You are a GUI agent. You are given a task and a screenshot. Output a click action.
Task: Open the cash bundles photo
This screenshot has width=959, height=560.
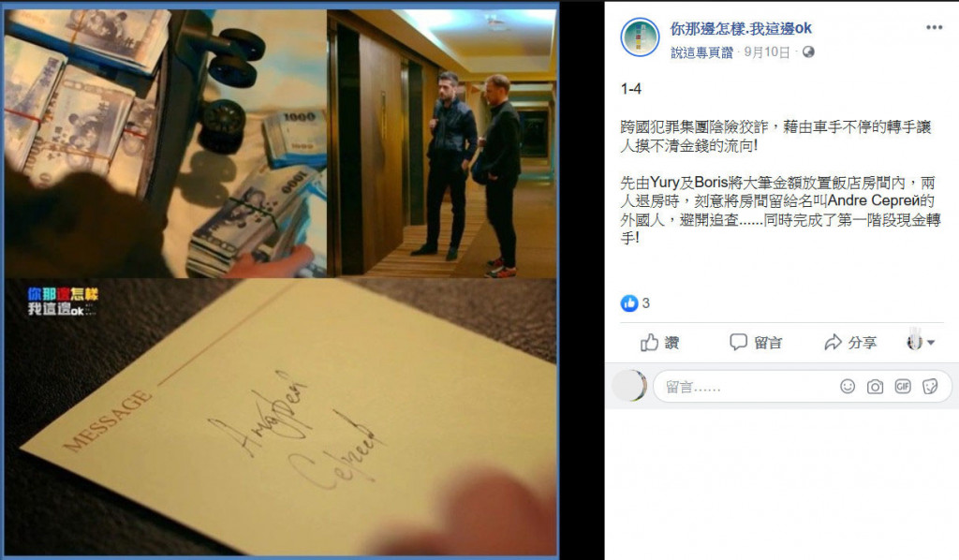(x=165, y=143)
